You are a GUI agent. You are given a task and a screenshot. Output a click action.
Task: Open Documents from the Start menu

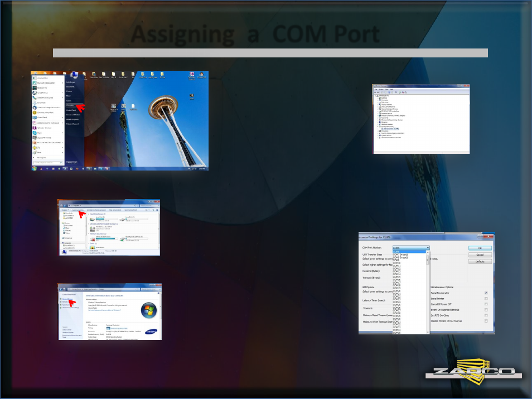(x=70, y=87)
